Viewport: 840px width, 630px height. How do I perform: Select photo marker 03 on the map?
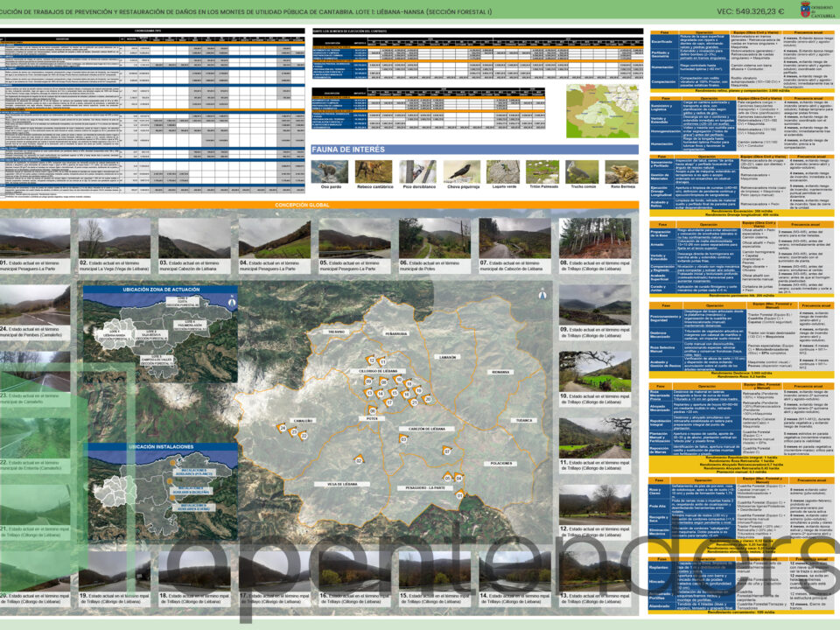pos(403,438)
